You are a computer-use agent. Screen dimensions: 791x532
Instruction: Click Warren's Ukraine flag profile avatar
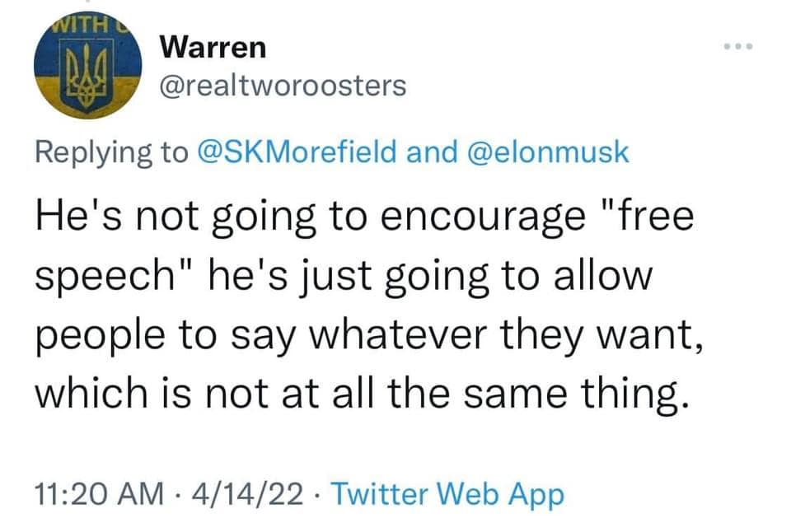pos(87,64)
